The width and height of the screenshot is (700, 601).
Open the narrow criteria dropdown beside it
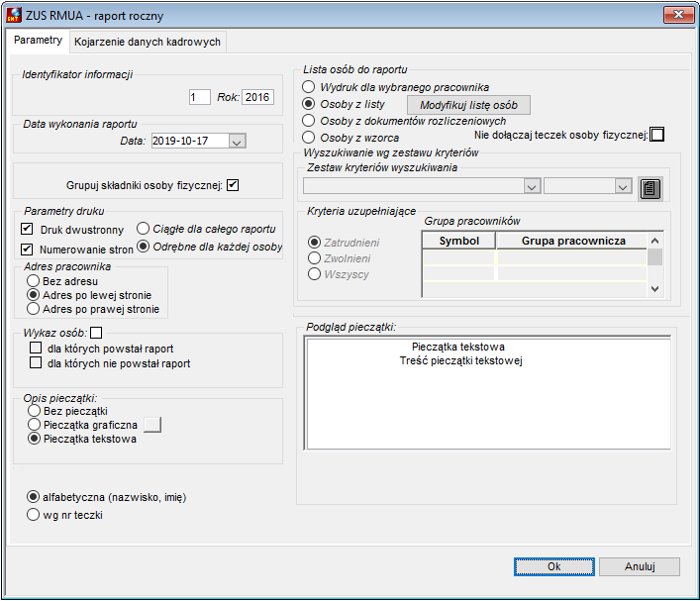coord(623,186)
